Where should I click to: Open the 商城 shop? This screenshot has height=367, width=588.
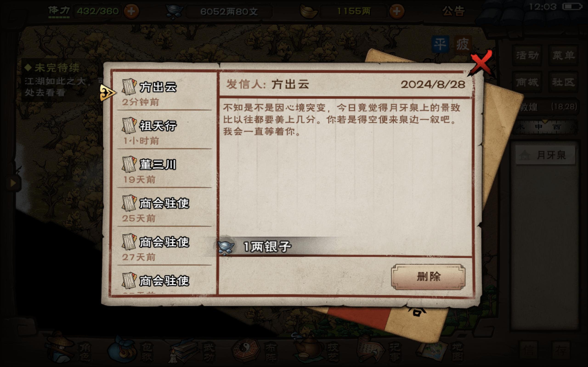(x=527, y=82)
